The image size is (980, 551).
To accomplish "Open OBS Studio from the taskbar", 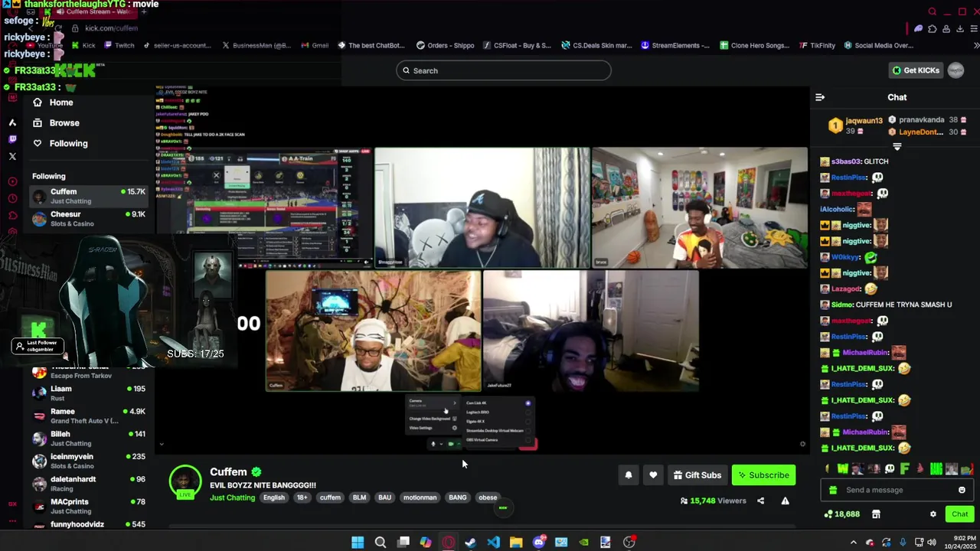I will (629, 543).
